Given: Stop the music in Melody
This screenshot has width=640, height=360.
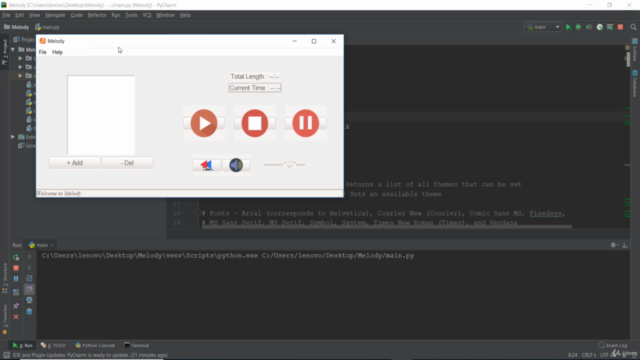Looking at the screenshot, I should (255, 123).
